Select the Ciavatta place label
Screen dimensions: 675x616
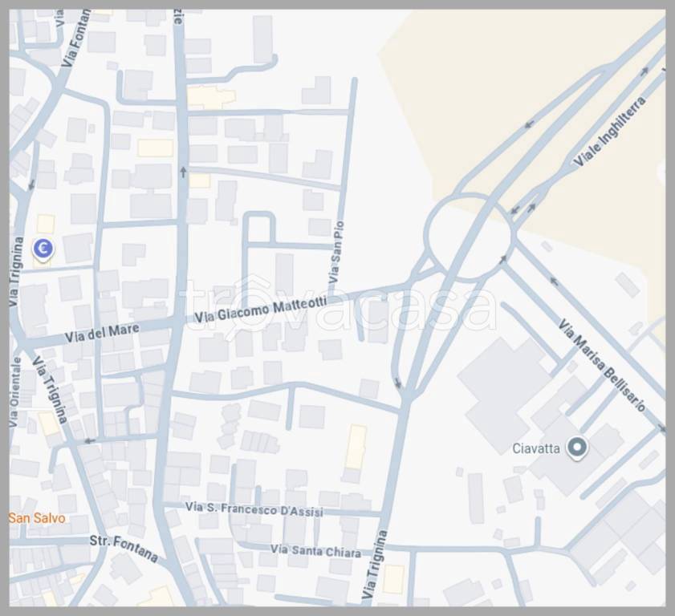click(536, 448)
